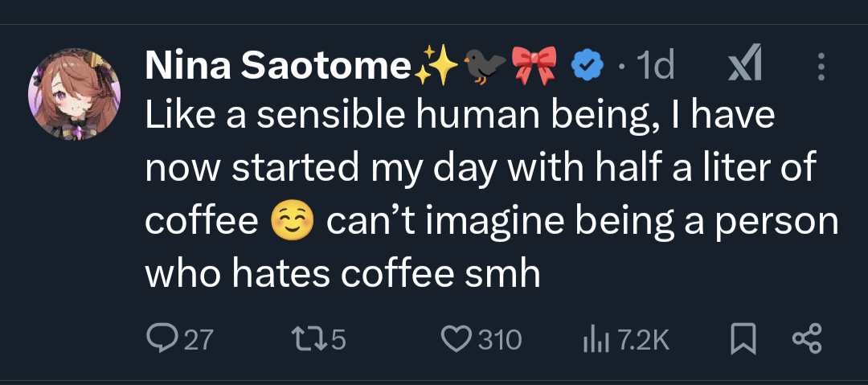Open the three-dot more options menu
Image resolution: width=868 pixels, height=385 pixels.
(x=821, y=67)
